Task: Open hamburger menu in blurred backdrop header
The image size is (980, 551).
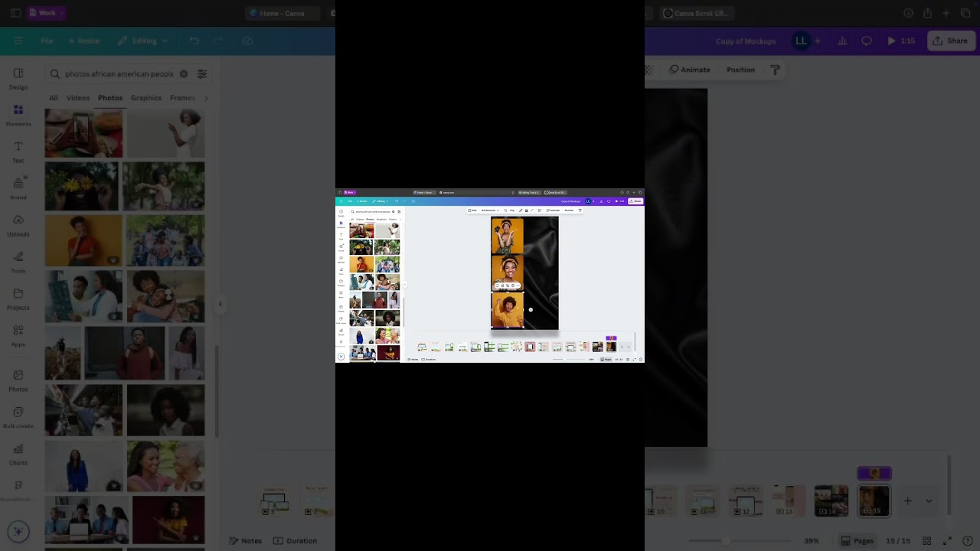Action: tap(18, 41)
